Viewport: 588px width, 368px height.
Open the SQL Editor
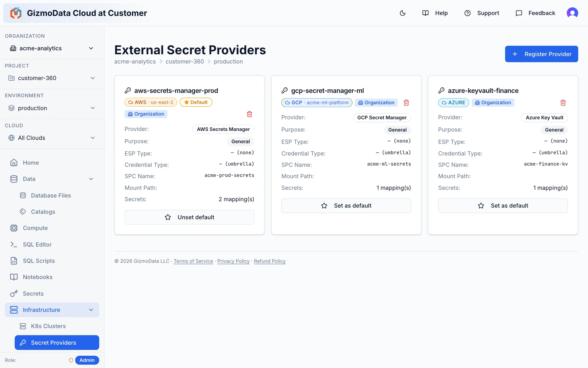(x=52, y=244)
